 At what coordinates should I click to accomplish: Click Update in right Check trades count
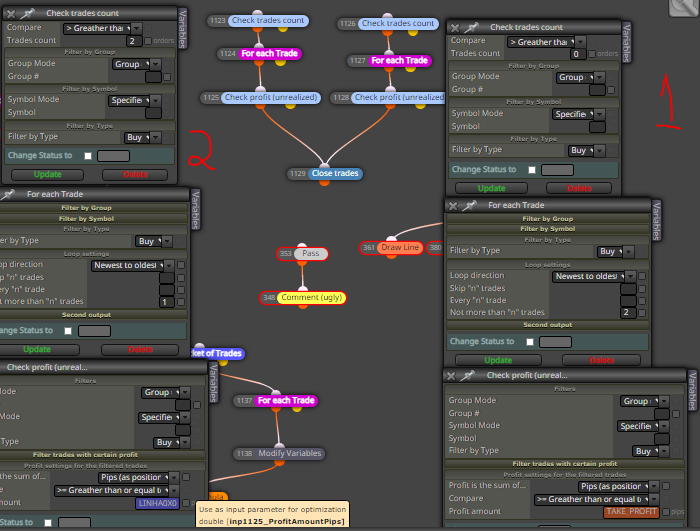click(x=491, y=188)
